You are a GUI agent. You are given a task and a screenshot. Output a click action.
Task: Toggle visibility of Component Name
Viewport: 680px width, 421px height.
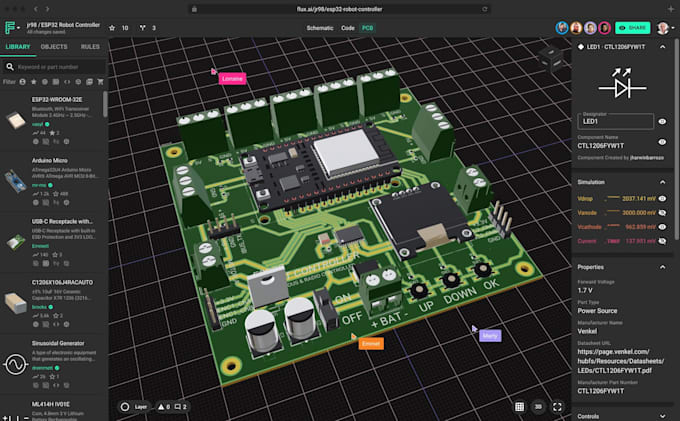(x=662, y=142)
